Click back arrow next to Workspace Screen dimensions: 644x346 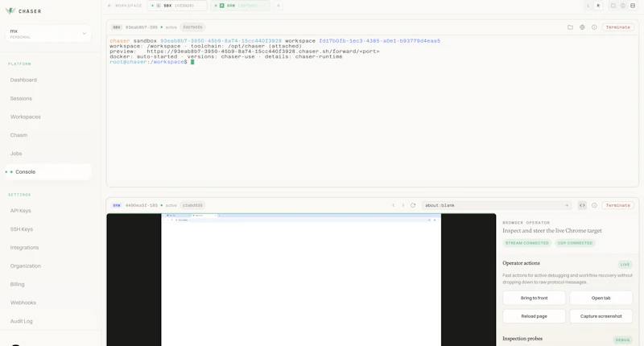click(x=109, y=6)
